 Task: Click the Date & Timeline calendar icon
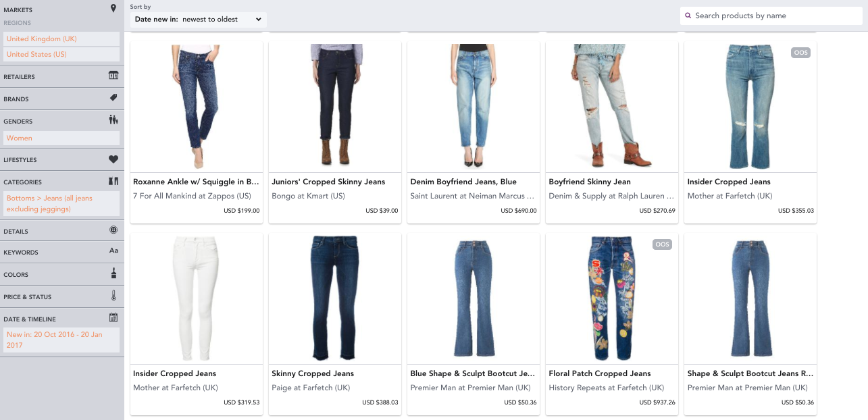[113, 317]
